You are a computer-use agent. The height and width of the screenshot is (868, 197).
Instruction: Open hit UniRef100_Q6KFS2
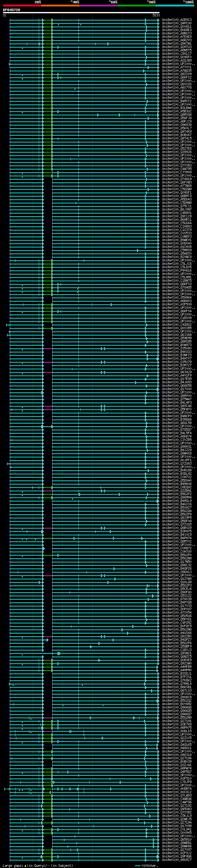coord(177,78)
